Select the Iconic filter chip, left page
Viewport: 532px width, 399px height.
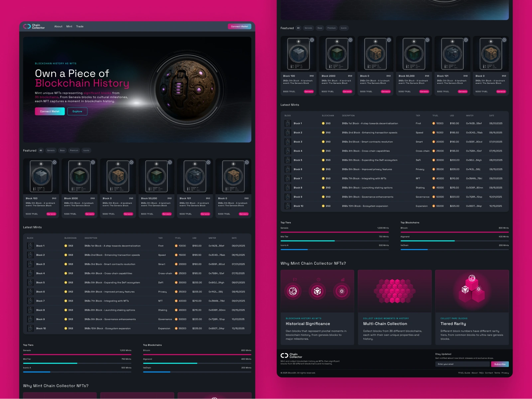[86, 151]
